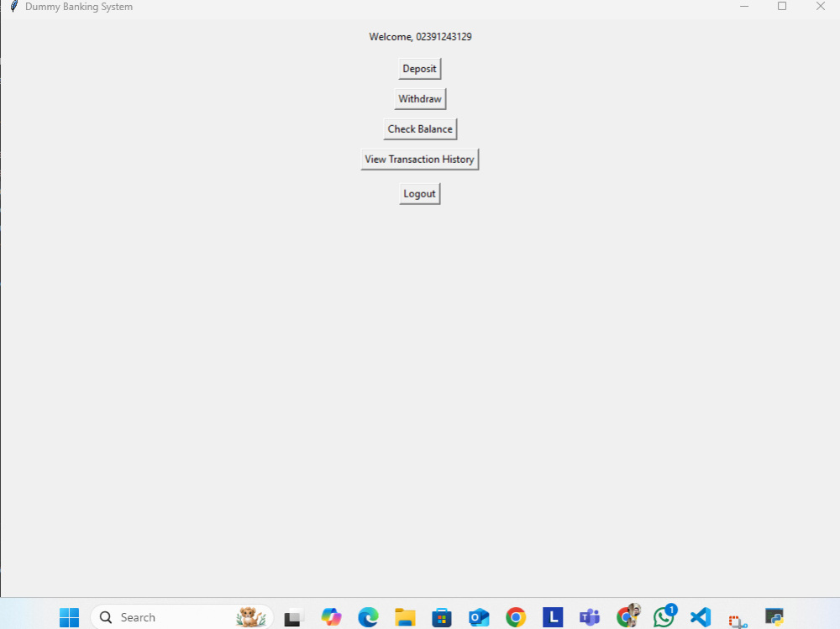The height and width of the screenshot is (629, 840).
Task: Click the Deposit button
Action: pos(419,69)
